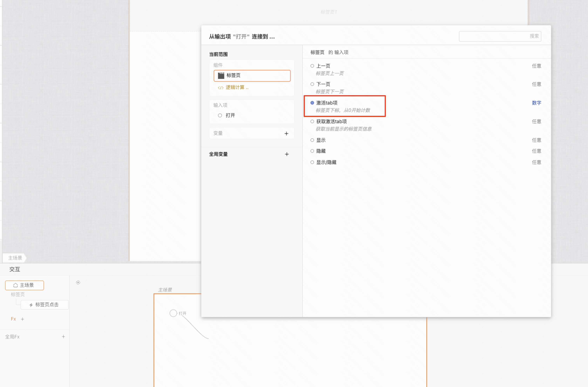The image size is (588, 387).
Task: Open the 逻辑计算 option
Action: pos(233,87)
